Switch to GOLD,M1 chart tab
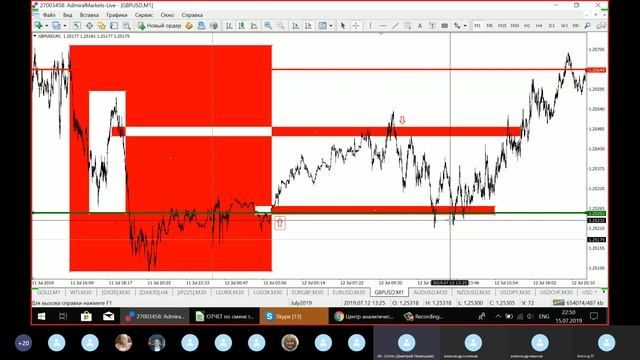Viewport: 640px width, 360px height. click(49, 292)
